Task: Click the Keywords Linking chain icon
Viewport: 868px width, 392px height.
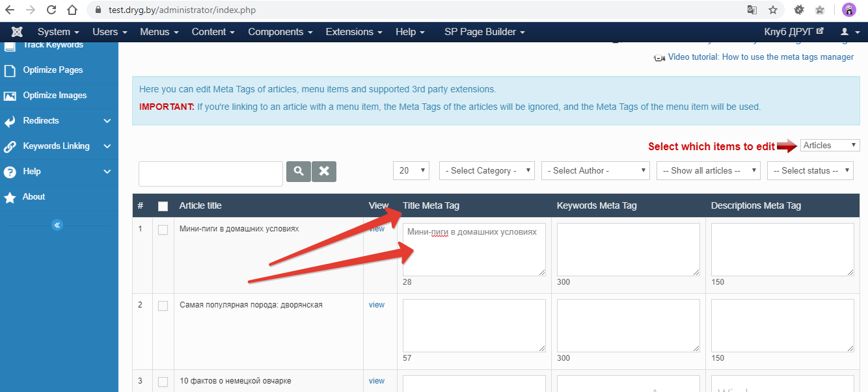Action: point(10,146)
